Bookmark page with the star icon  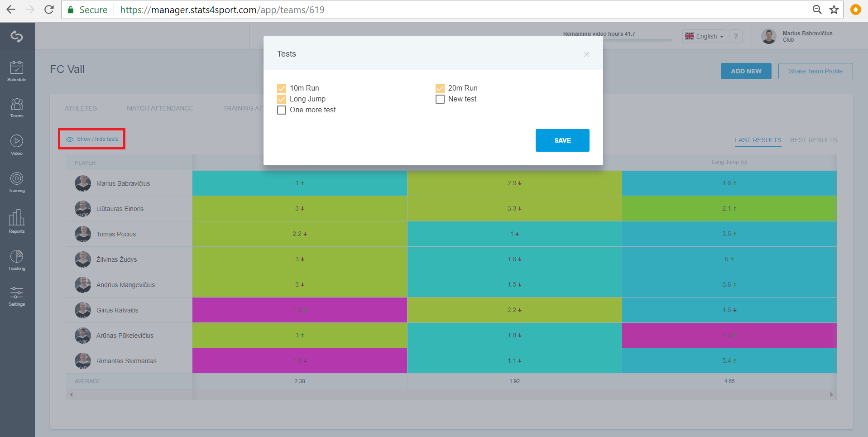click(834, 10)
